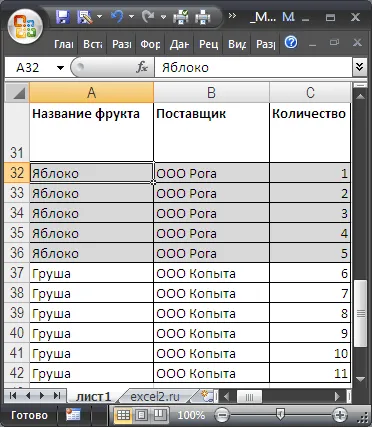Go to first sheet tab arrow
Screen dimensions: 372x427
(x=13, y=396)
